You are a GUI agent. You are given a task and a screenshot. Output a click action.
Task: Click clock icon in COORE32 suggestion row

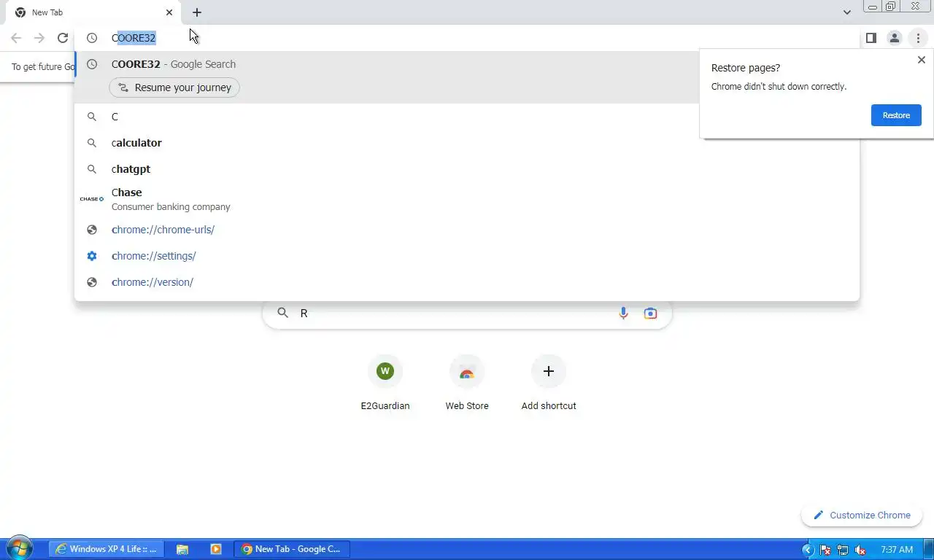tap(92, 64)
